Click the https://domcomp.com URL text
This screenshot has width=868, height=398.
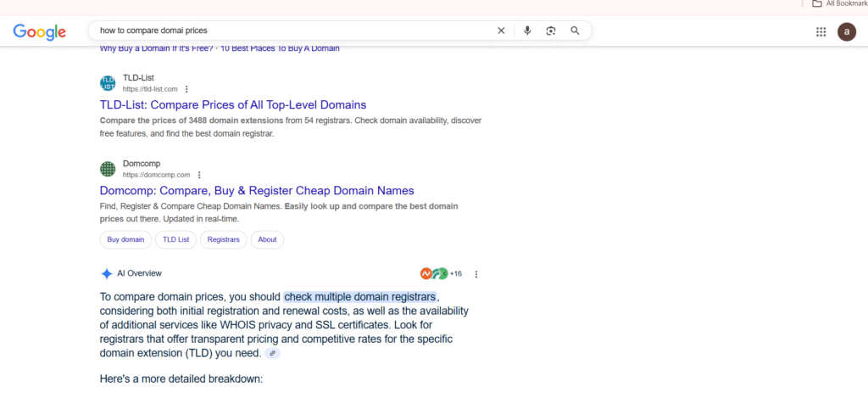click(x=156, y=175)
